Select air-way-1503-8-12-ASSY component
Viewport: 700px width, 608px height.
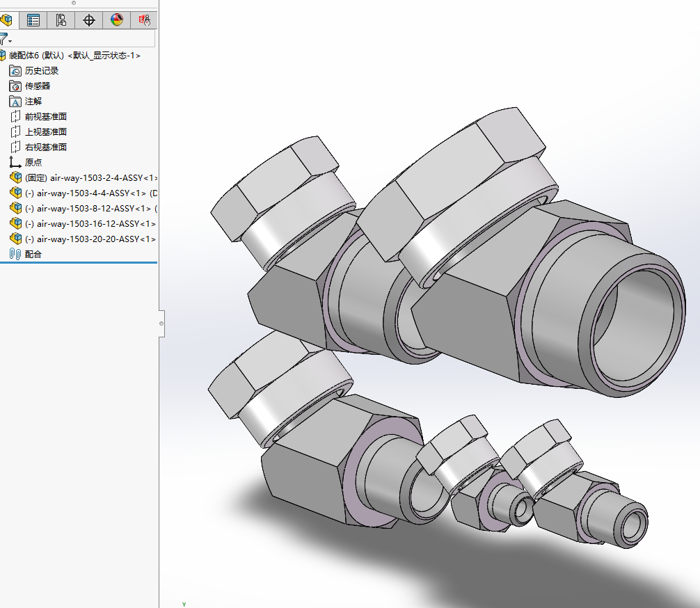(91, 209)
